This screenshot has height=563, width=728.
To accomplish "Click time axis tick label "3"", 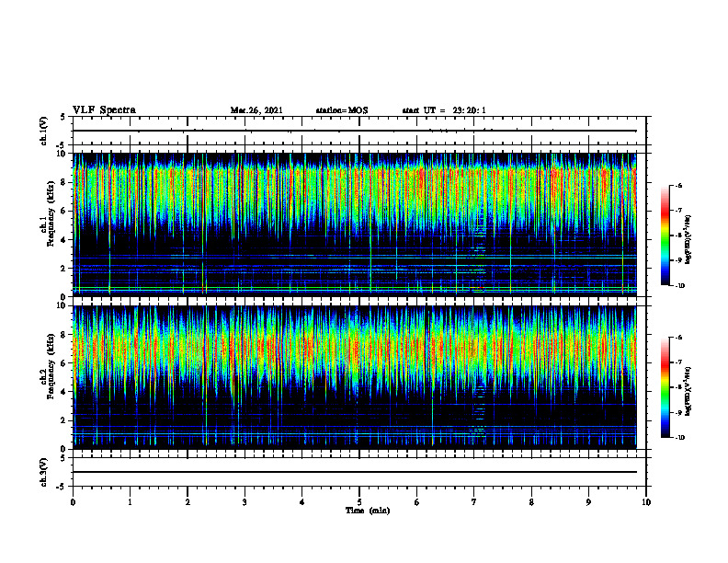I will click(245, 502).
